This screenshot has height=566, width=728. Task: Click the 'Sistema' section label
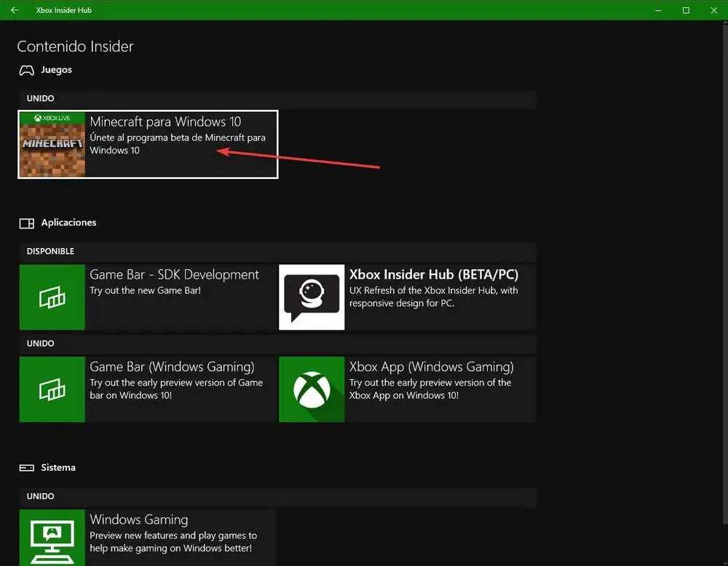click(x=58, y=467)
